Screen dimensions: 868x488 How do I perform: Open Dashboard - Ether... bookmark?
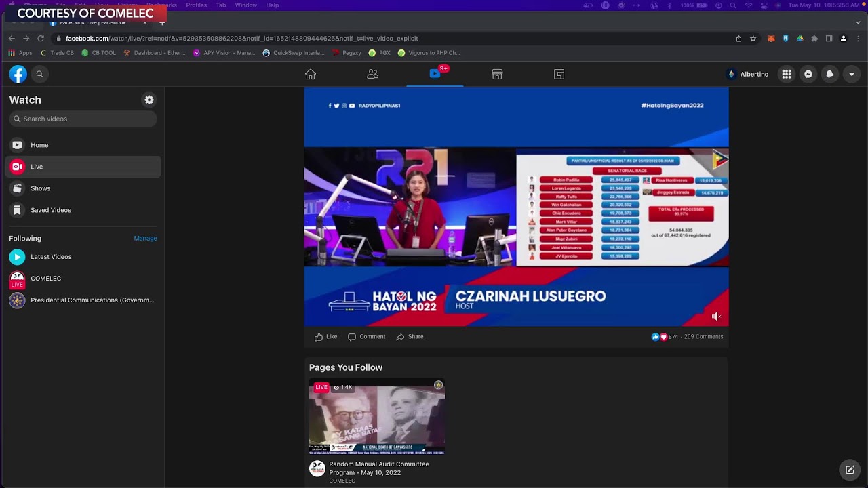click(x=154, y=53)
